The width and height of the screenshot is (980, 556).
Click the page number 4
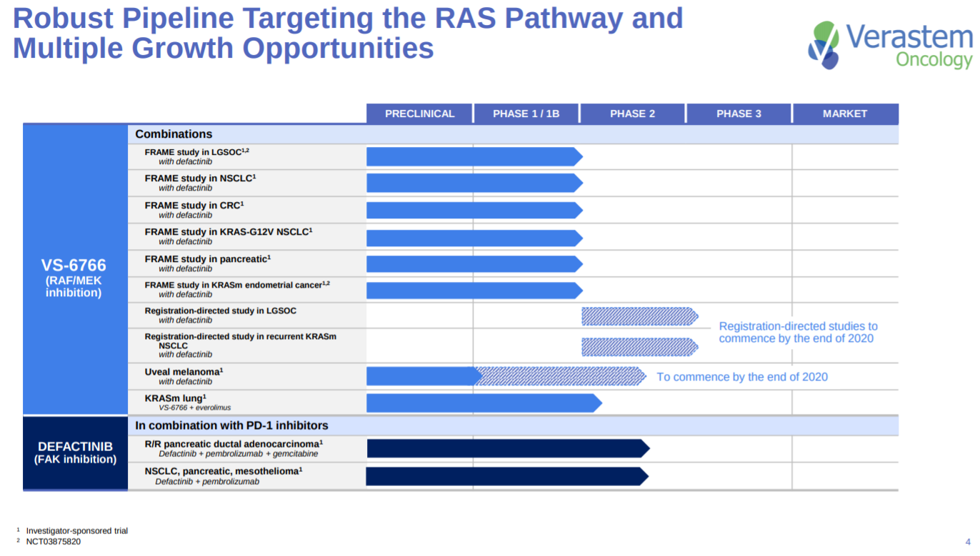coord(968,541)
